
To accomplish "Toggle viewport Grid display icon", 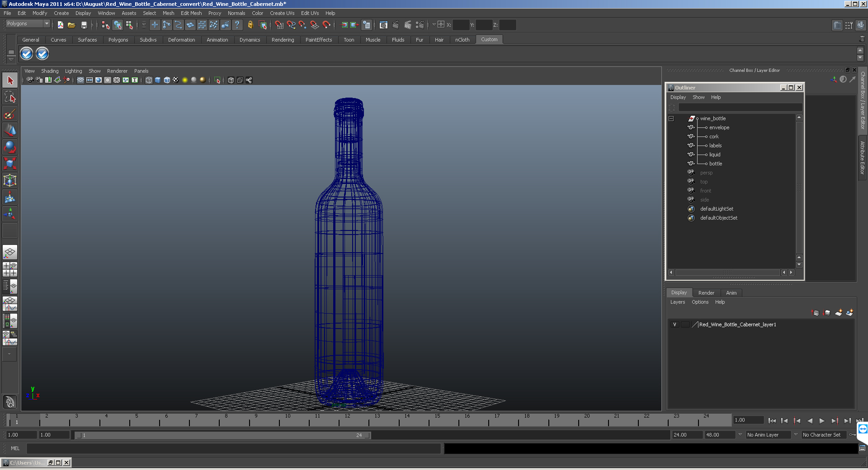I will point(80,80).
